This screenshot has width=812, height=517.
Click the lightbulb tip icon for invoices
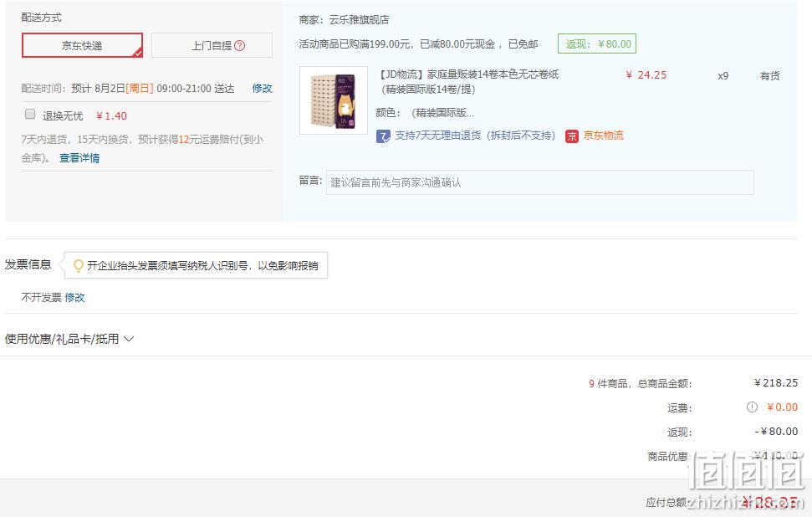point(79,266)
